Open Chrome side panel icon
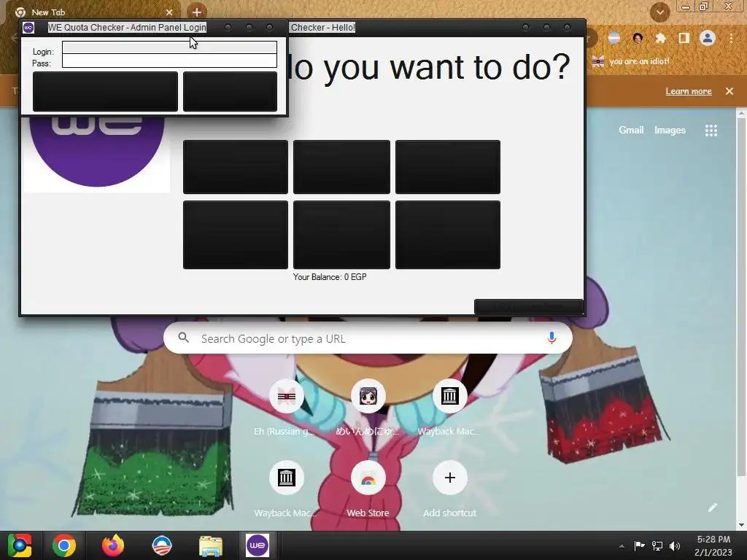The width and height of the screenshot is (747, 560). click(684, 38)
